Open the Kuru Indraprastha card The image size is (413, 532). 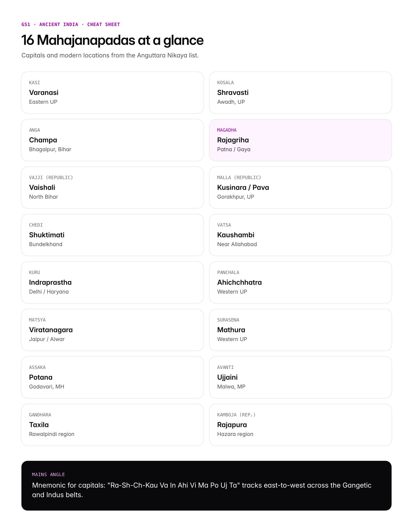pyautogui.click(x=112, y=283)
